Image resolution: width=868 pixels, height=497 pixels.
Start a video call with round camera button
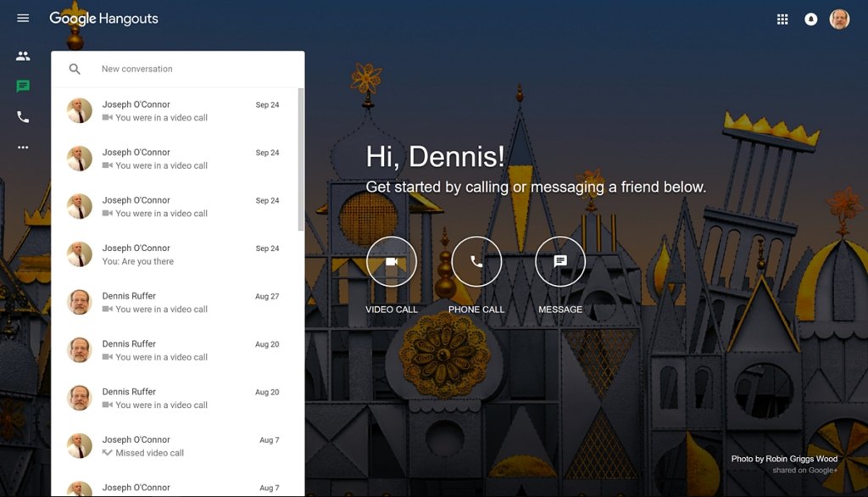pyautogui.click(x=392, y=262)
